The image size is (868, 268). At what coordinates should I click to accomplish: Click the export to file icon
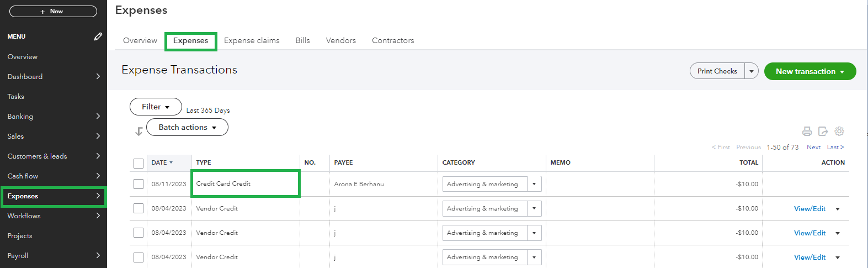tap(823, 131)
